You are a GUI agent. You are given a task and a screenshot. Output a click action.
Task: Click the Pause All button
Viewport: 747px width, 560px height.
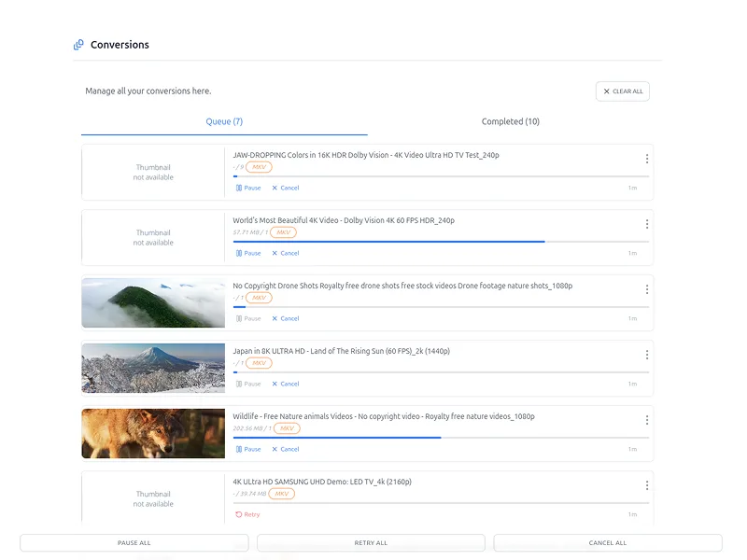pos(134,542)
